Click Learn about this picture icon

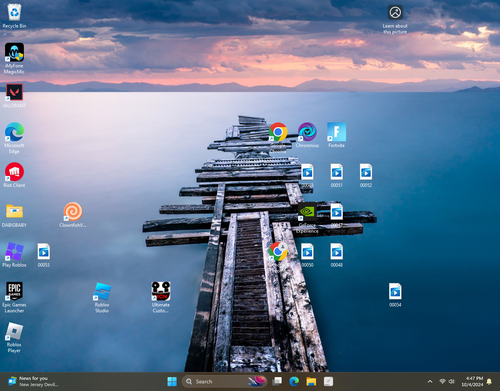pyautogui.click(x=395, y=19)
